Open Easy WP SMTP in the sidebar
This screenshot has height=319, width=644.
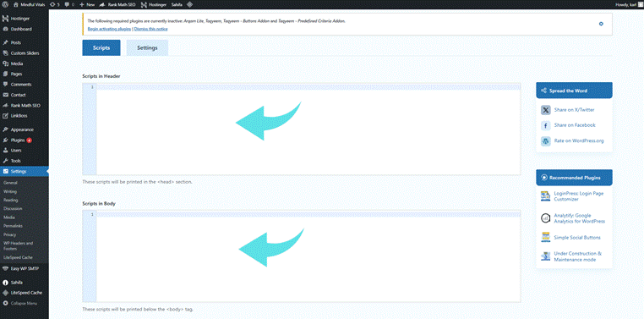pos(25,268)
